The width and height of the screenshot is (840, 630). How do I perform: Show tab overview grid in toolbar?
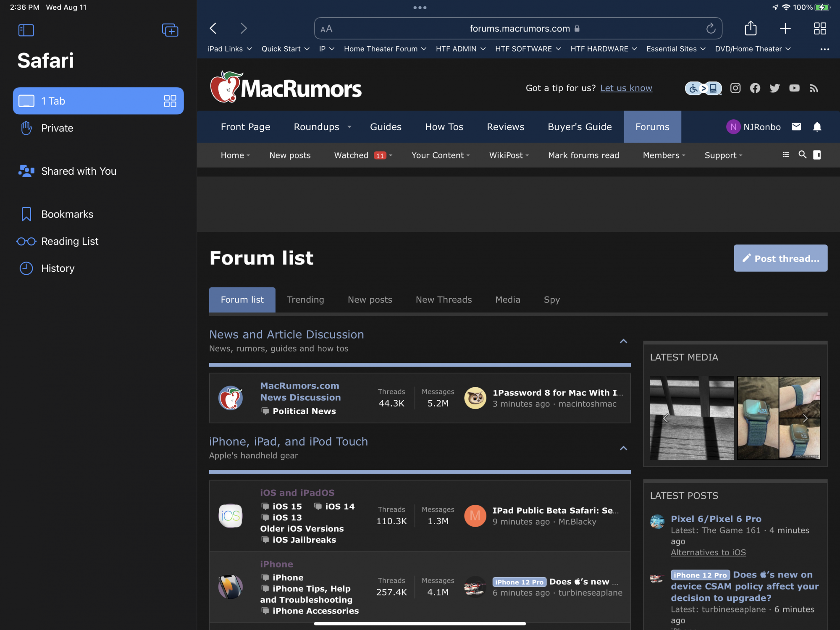click(820, 29)
